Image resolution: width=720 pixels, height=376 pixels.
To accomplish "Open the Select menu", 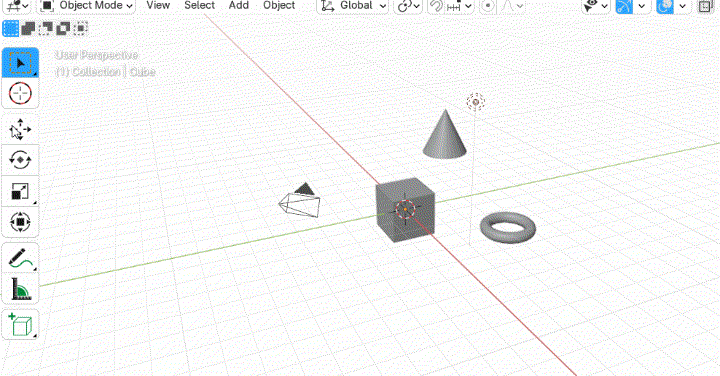I will pyautogui.click(x=199, y=6).
